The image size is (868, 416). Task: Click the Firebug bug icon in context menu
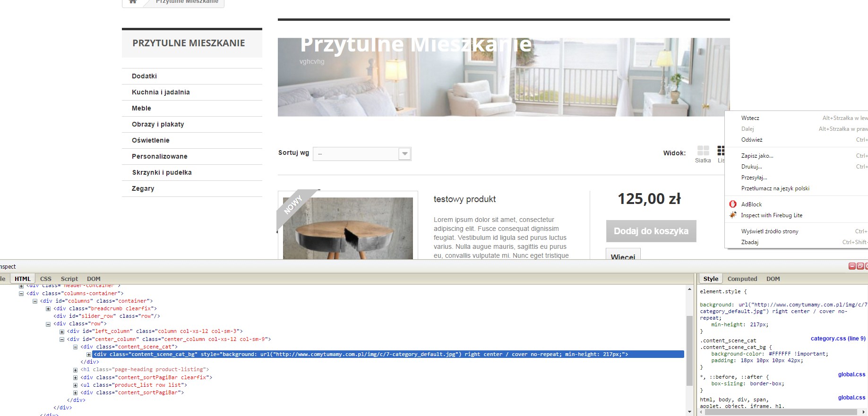[x=733, y=215]
